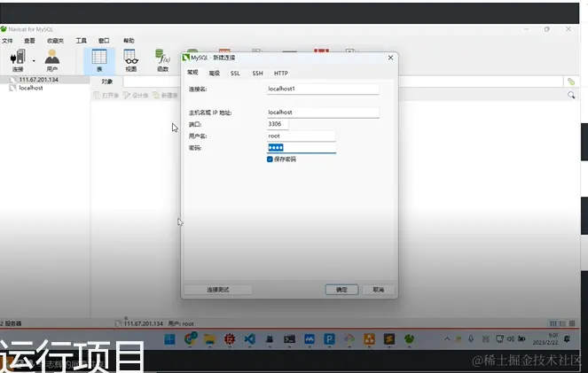Open File Explorer from the taskbar
Screen dimensions: 588x373
point(209,339)
